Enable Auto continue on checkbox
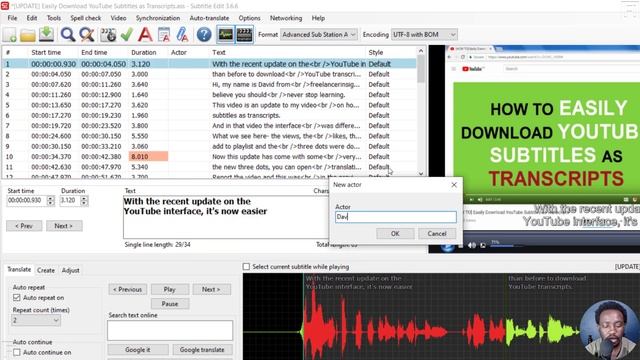The image size is (640, 360). point(17,352)
